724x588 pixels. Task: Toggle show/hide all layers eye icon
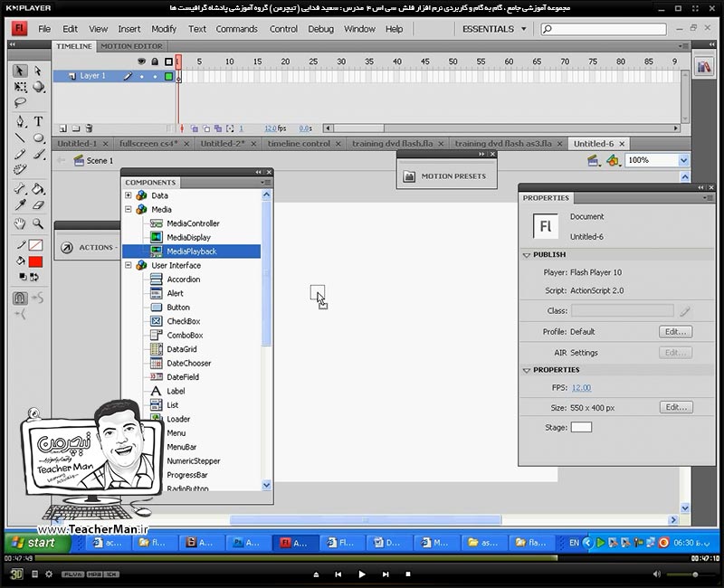pos(141,62)
